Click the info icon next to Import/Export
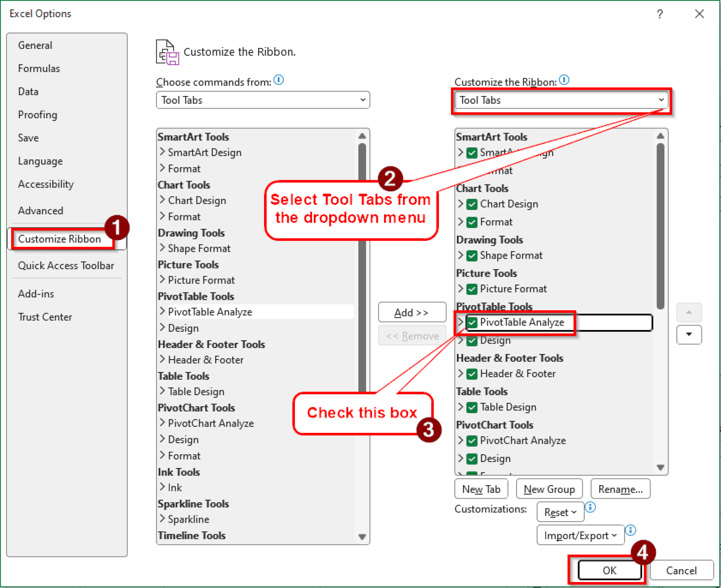The image size is (721, 588). [x=631, y=530]
